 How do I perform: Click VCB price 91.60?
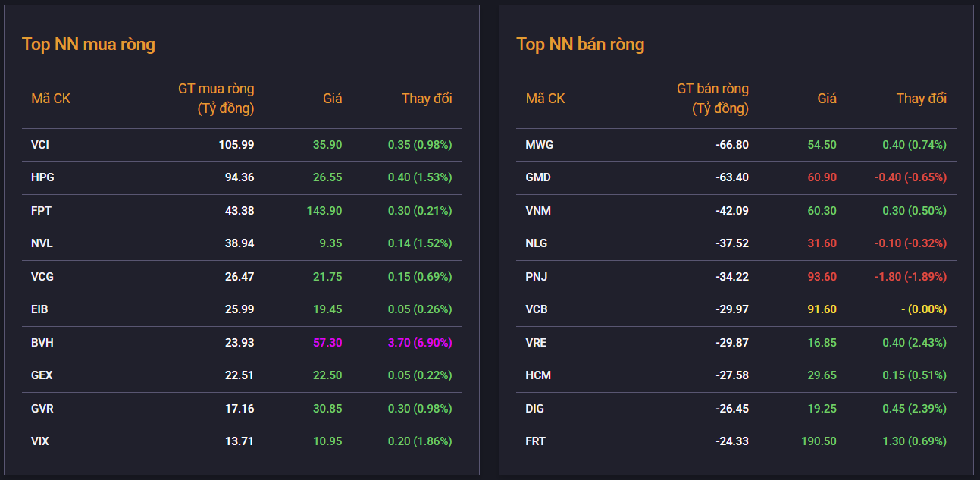pos(822,309)
